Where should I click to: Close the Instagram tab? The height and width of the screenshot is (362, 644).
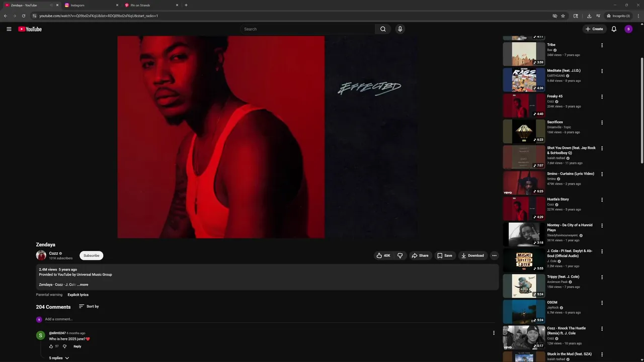click(117, 5)
